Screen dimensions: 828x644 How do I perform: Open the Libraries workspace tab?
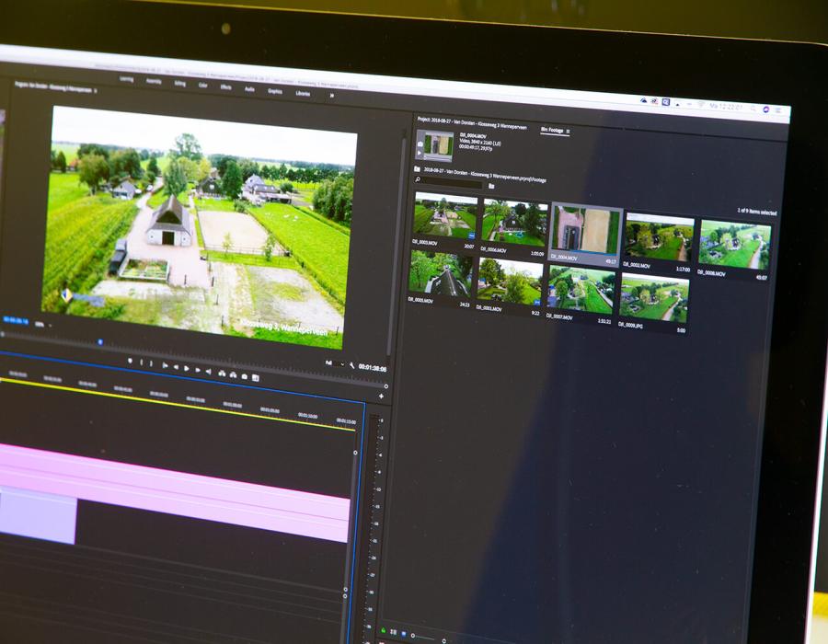(x=303, y=94)
